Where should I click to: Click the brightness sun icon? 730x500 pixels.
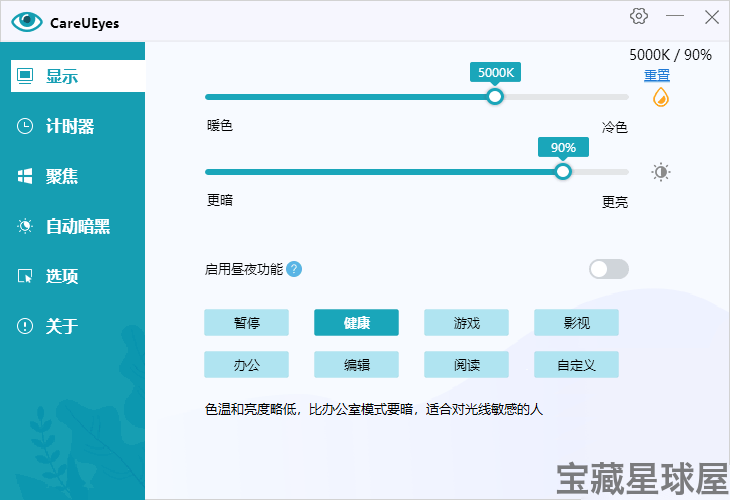(x=661, y=172)
